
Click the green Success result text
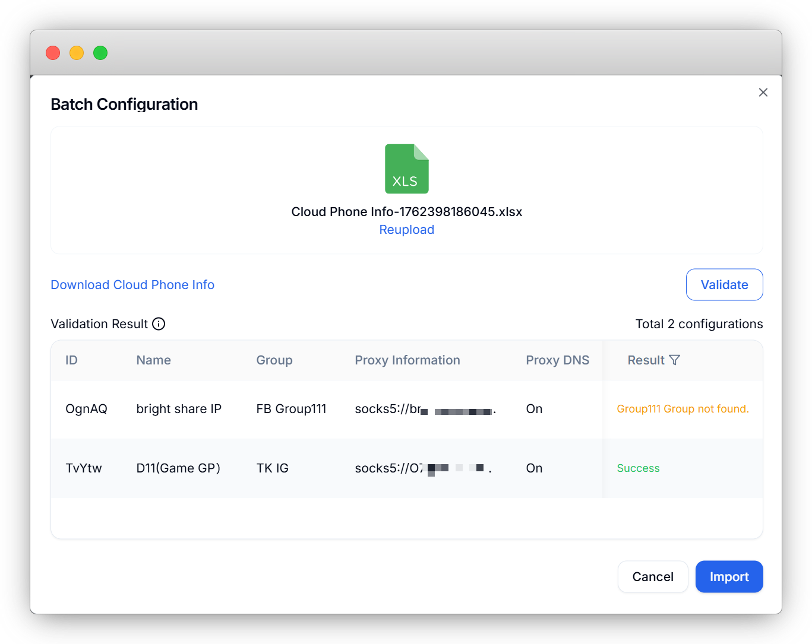coord(638,468)
